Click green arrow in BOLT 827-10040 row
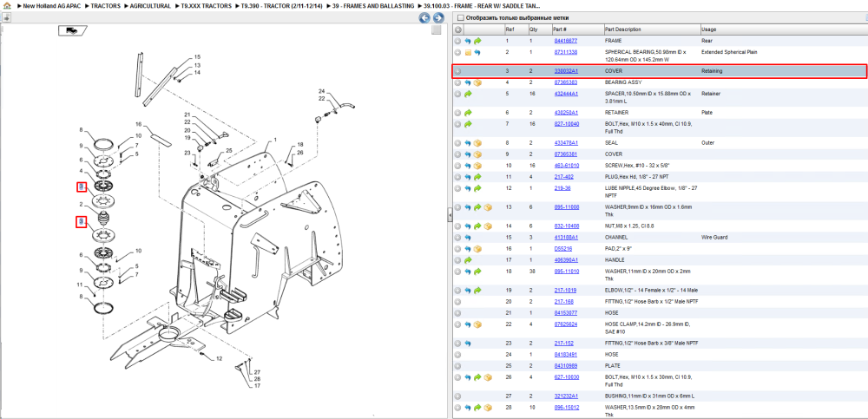 468,124
